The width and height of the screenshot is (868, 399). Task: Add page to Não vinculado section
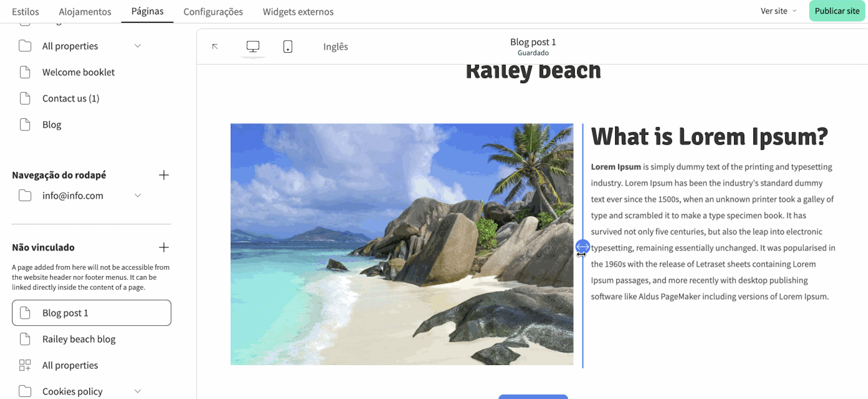coord(164,247)
